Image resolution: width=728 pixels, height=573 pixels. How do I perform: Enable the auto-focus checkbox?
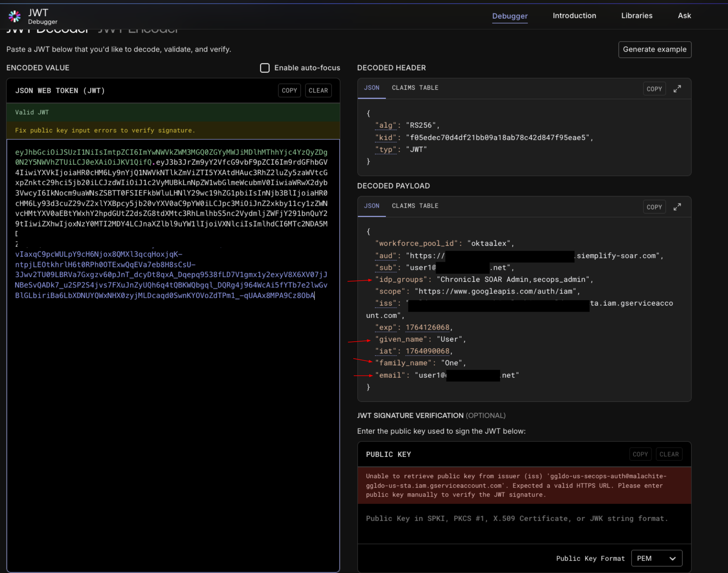point(265,68)
